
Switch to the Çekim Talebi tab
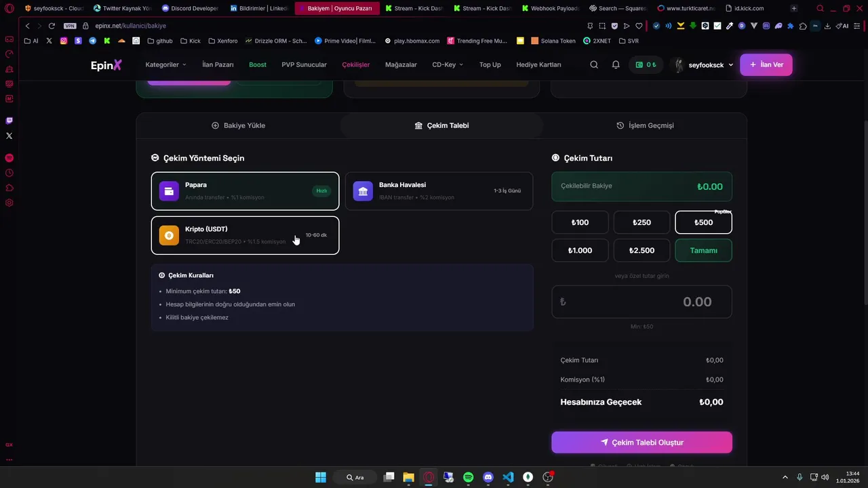click(441, 125)
